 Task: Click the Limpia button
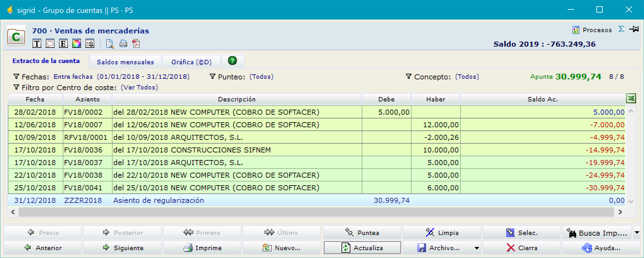coord(442,233)
